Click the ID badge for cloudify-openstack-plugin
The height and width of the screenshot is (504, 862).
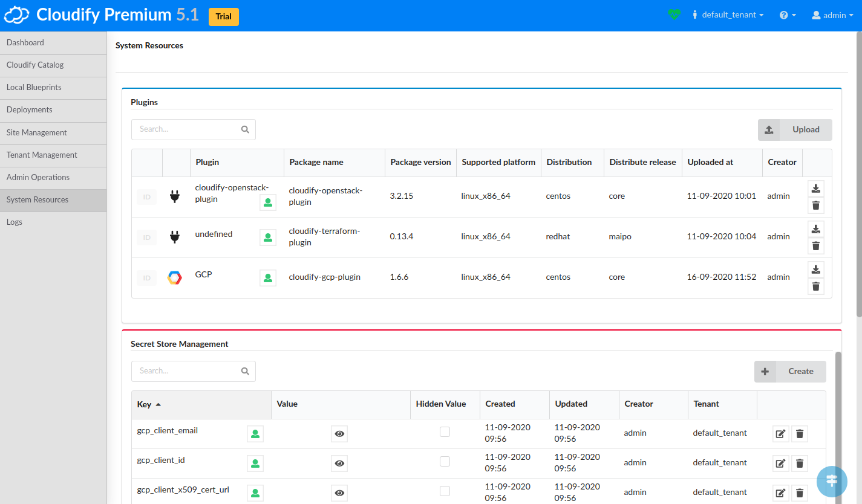(146, 197)
